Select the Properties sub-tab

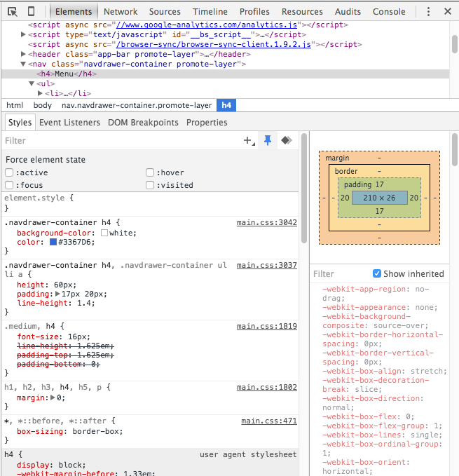[x=207, y=123]
